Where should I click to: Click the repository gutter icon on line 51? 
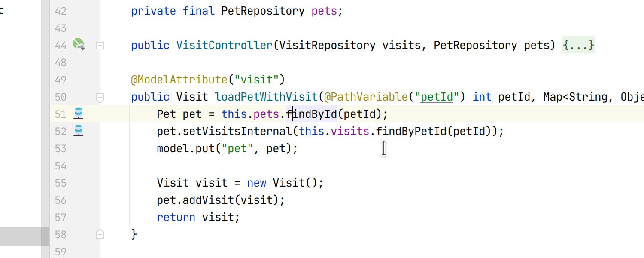click(78, 114)
